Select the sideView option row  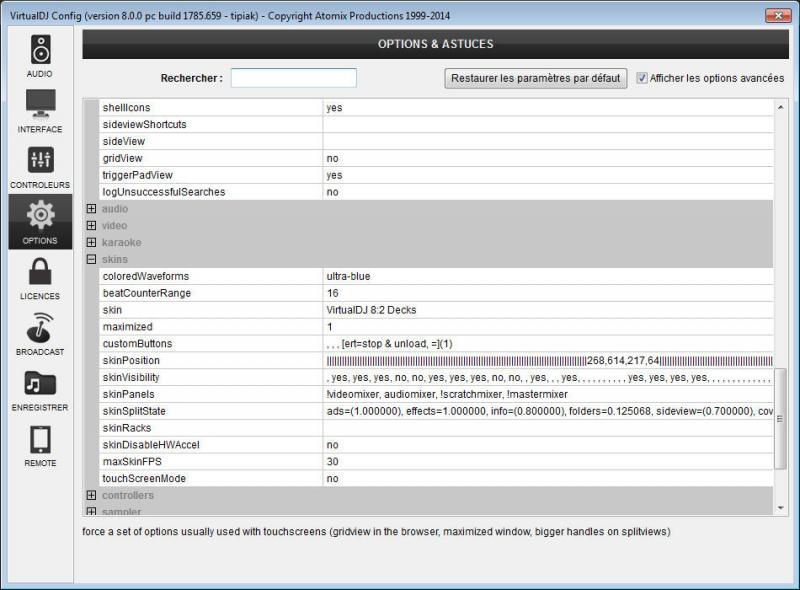pos(436,141)
